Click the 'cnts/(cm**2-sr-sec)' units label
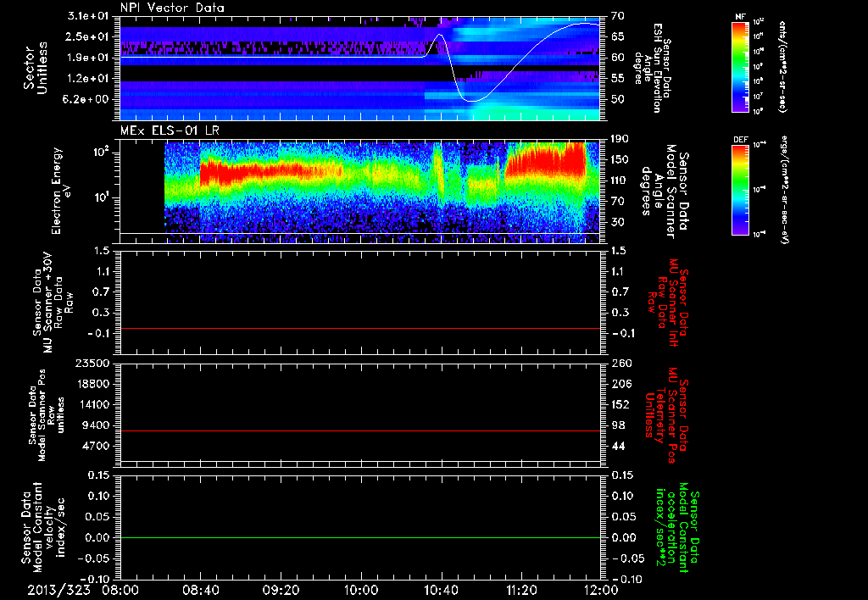Screen dimensions: 868x600 click(x=782, y=66)
